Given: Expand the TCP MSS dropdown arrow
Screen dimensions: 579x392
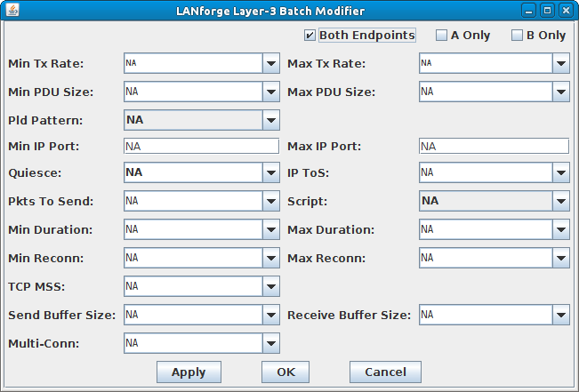Looking at the screenshot, I should [271, 286].
